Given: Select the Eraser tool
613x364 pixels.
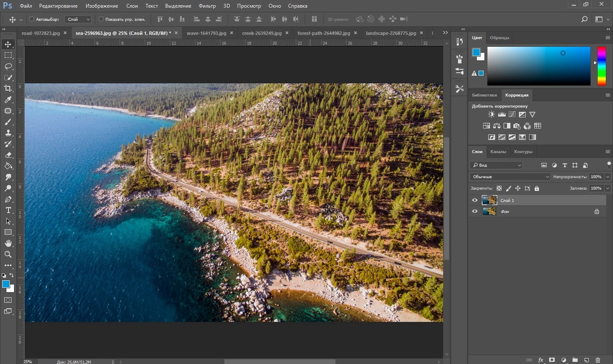Looking at the screenshot, I should coord(8,155).
